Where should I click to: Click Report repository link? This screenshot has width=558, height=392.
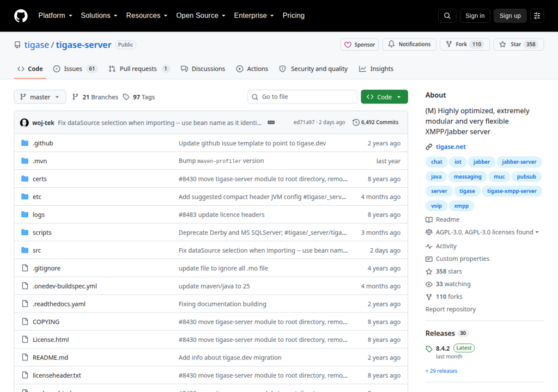click(451, 309)
